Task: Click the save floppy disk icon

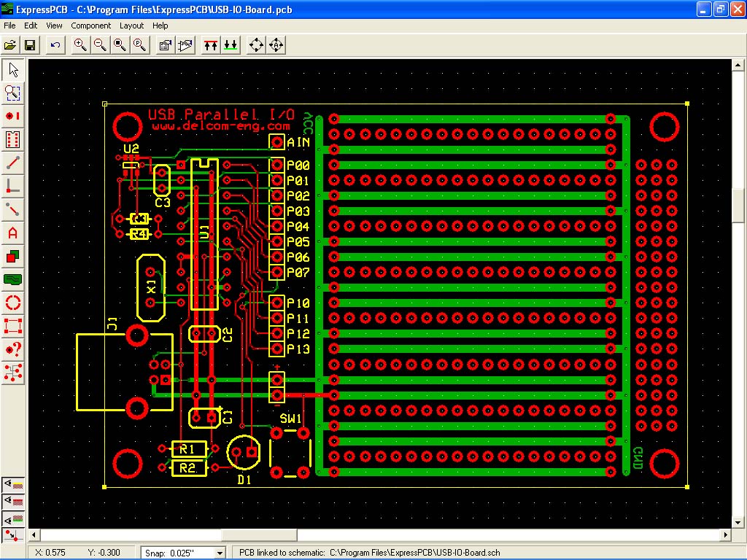Action: click(31, 45)
